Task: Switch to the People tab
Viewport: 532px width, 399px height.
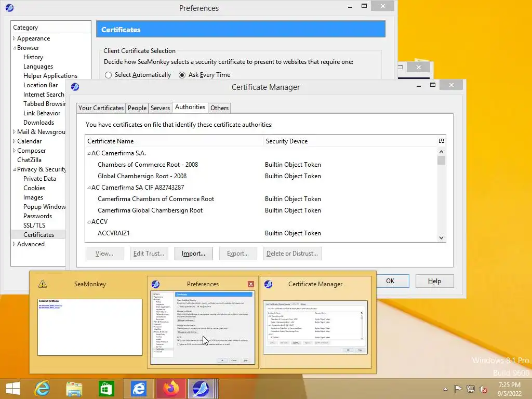Action: (x=137, y=108)
